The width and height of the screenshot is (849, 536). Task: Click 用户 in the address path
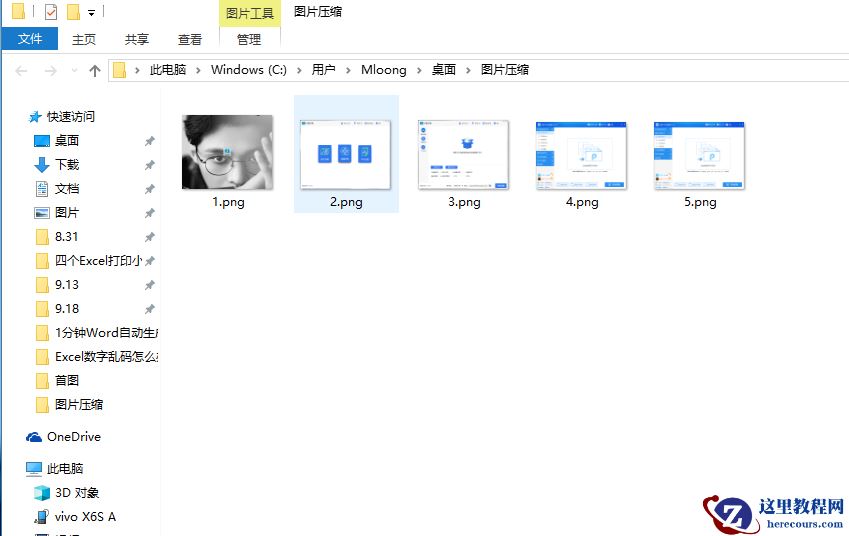(323, 70)
